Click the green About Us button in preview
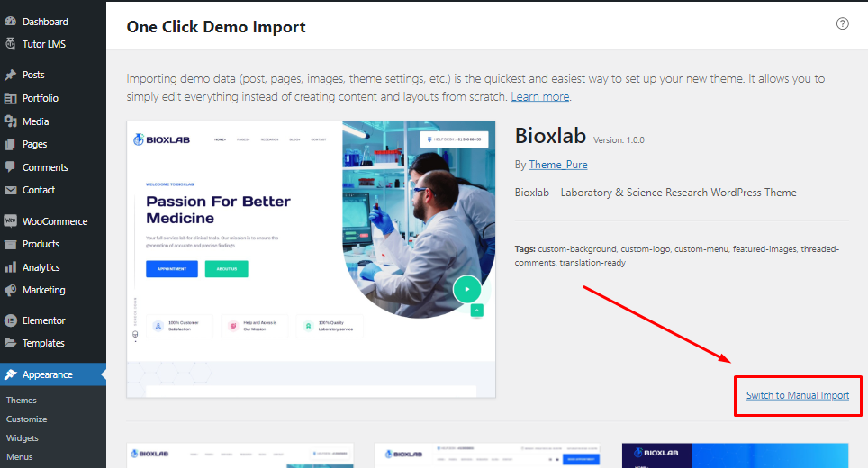 point(226,269)
